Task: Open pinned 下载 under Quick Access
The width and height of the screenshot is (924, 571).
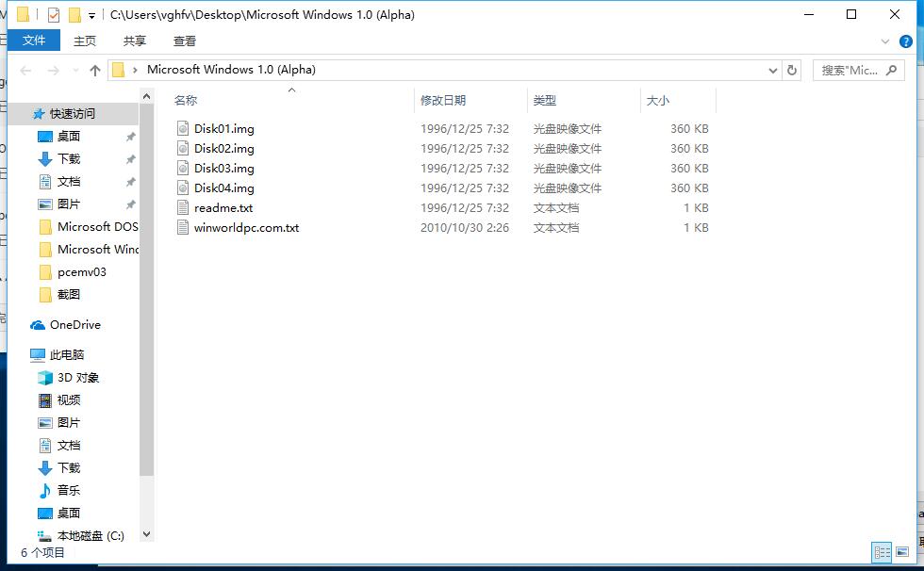Action: 69,159
